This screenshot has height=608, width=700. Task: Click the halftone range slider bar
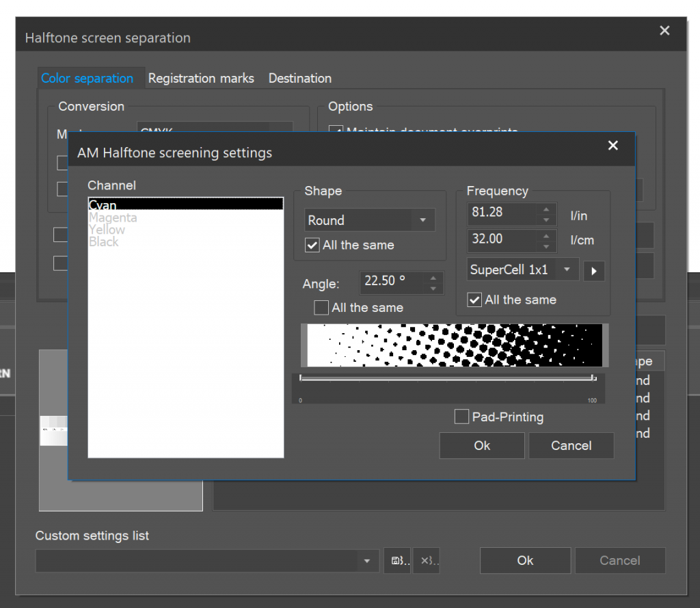tap(448, 378)
